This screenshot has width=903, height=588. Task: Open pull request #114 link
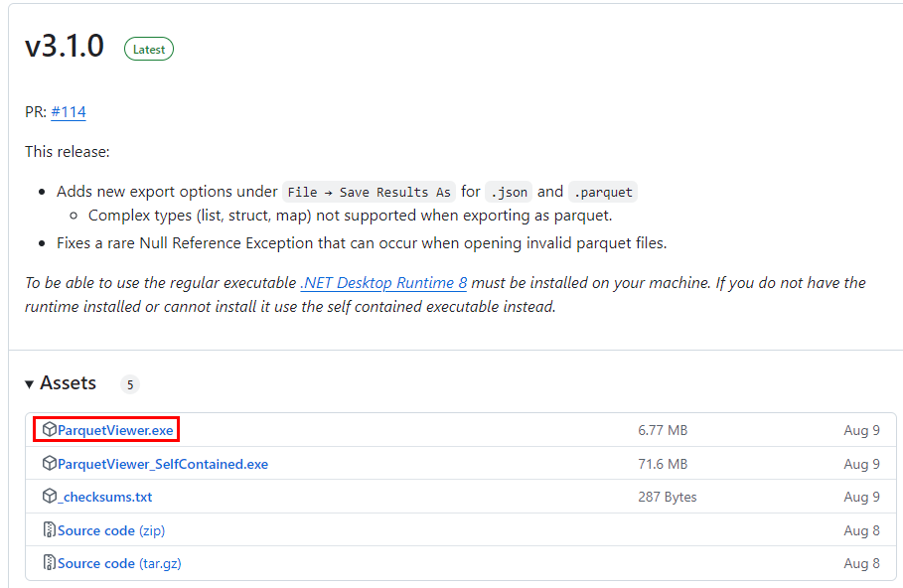(x=69, y=111)
